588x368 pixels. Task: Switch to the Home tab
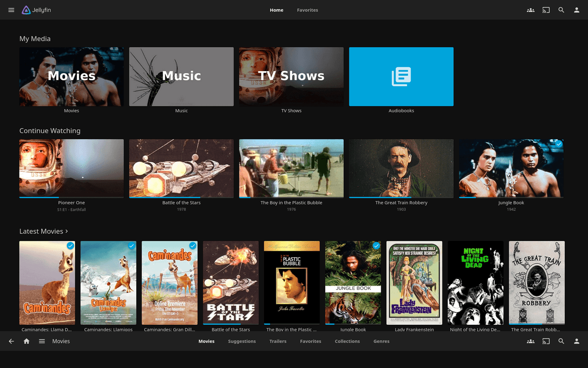(276, 10)
